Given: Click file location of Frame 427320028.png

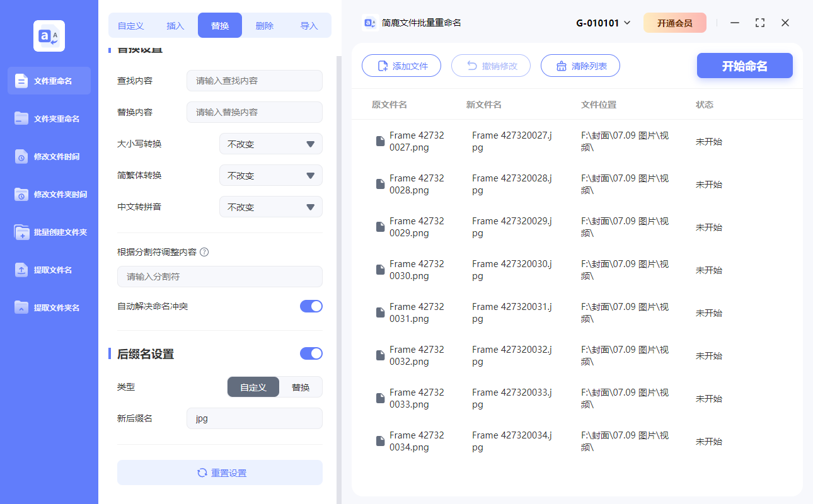Looking at the screenshot, I should point(625,184).
